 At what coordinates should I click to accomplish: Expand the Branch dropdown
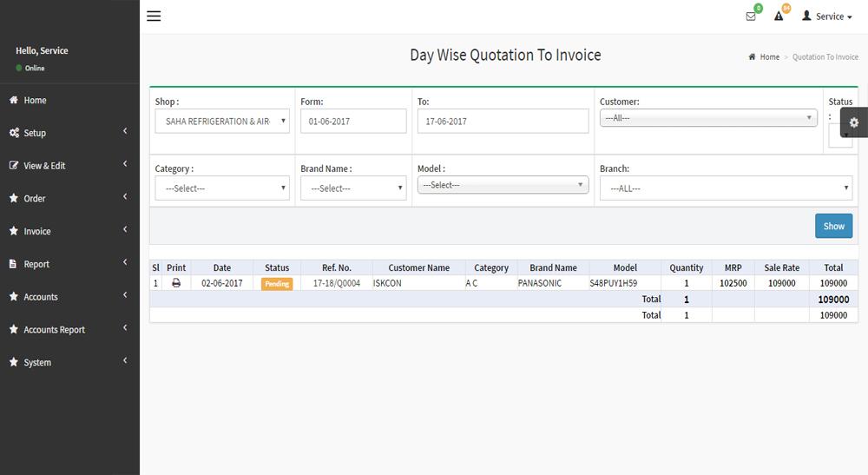coord(726,188)
